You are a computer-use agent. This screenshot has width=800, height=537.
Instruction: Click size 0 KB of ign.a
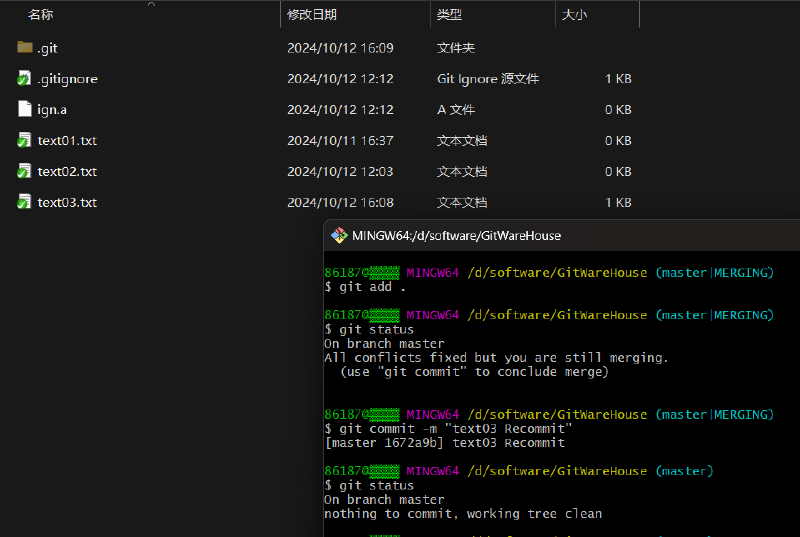click(x=618, y=110)
